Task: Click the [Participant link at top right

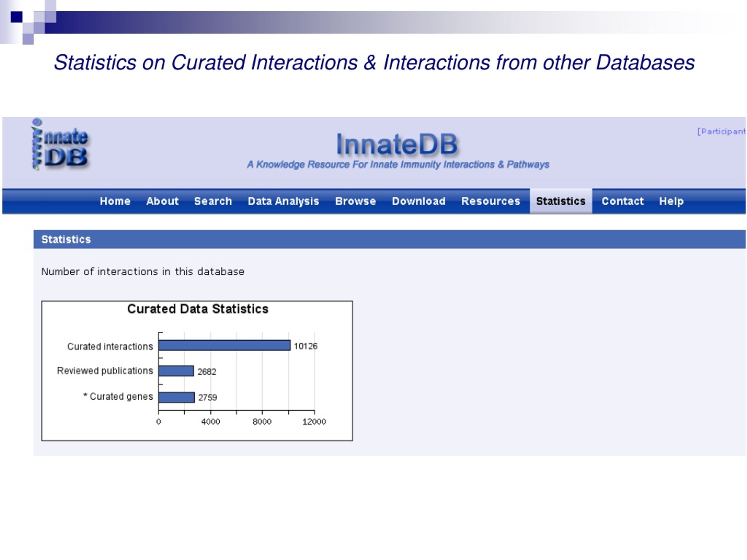Action: pyautogui.click(x=721, y=131)
